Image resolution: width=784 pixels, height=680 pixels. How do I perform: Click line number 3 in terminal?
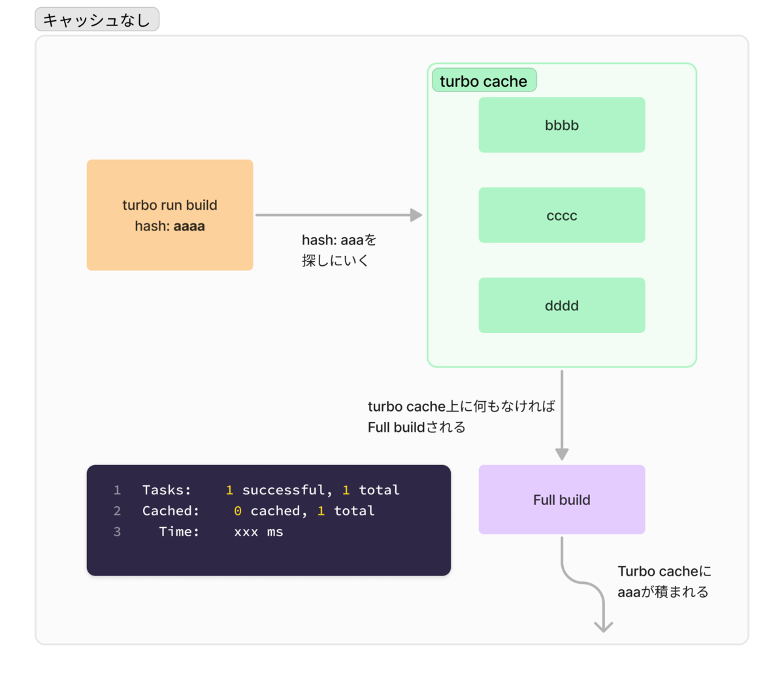pos(117,532)
